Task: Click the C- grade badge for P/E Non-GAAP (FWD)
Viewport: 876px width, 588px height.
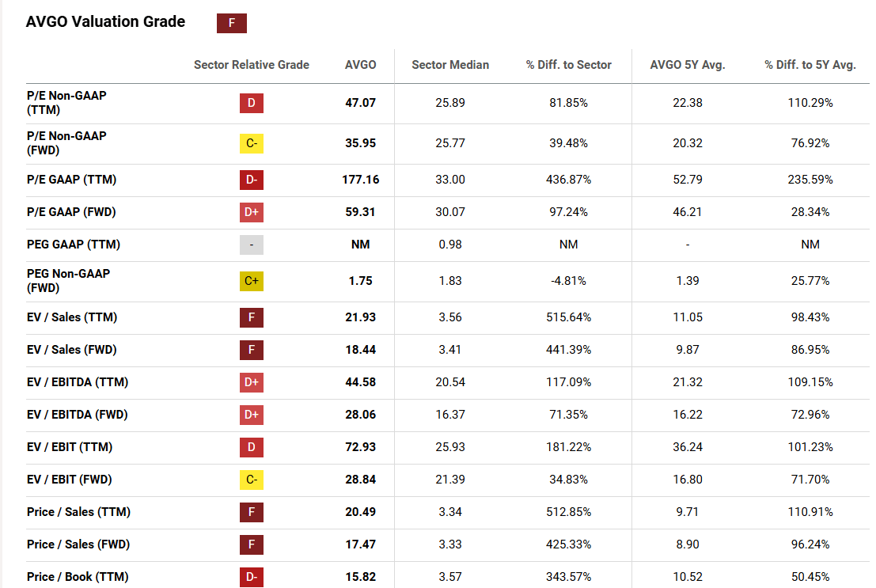Action: [x=252, y=143]
